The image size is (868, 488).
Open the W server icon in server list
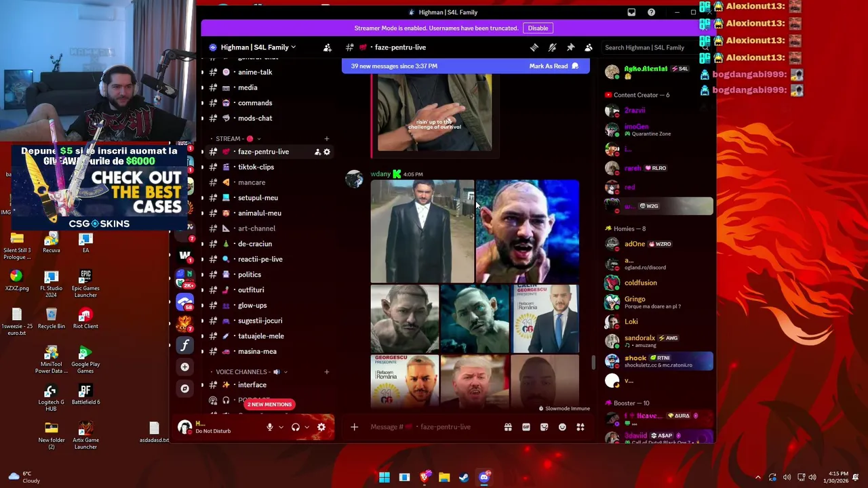[184, 255]
